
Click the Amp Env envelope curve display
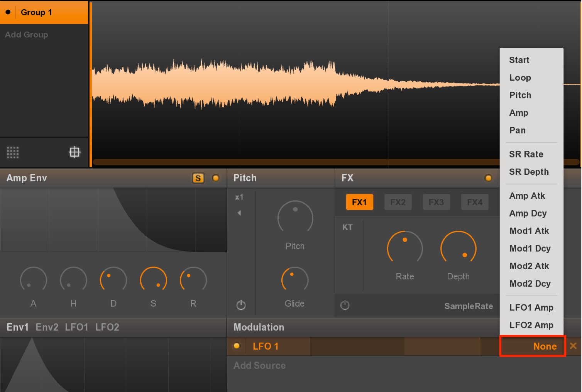[113, 220]
